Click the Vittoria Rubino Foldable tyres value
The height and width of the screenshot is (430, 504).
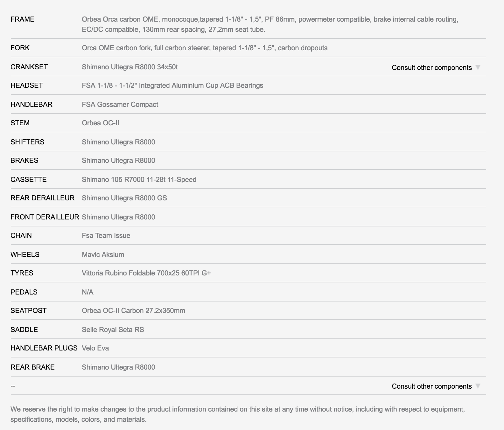click(146, 273)
